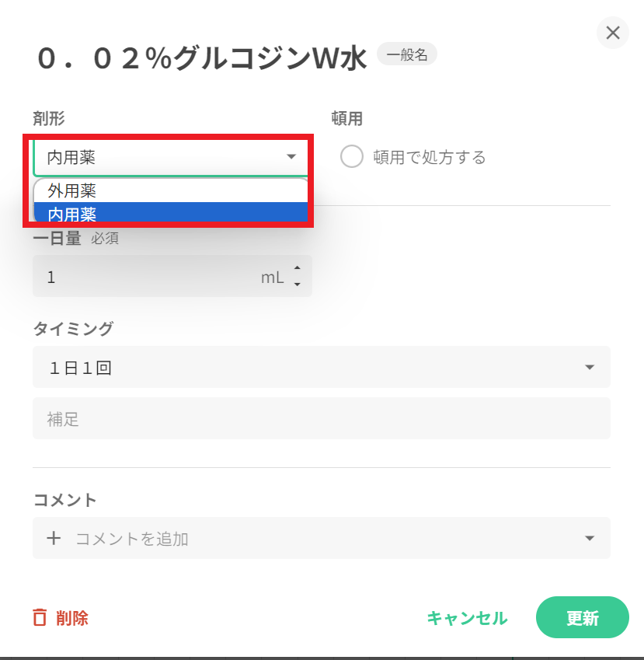The image size is (644, 660).
Task: Increase 一日量 with the up stepper arrow
Action: pyautogui.click(x=297, y=269)
